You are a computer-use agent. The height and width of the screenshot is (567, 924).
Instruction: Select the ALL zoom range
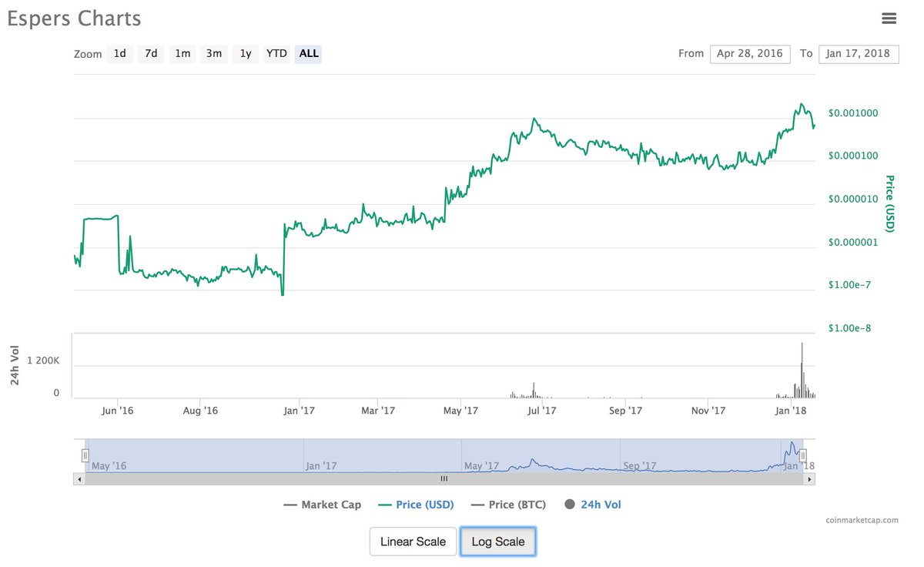pos(309,54)
